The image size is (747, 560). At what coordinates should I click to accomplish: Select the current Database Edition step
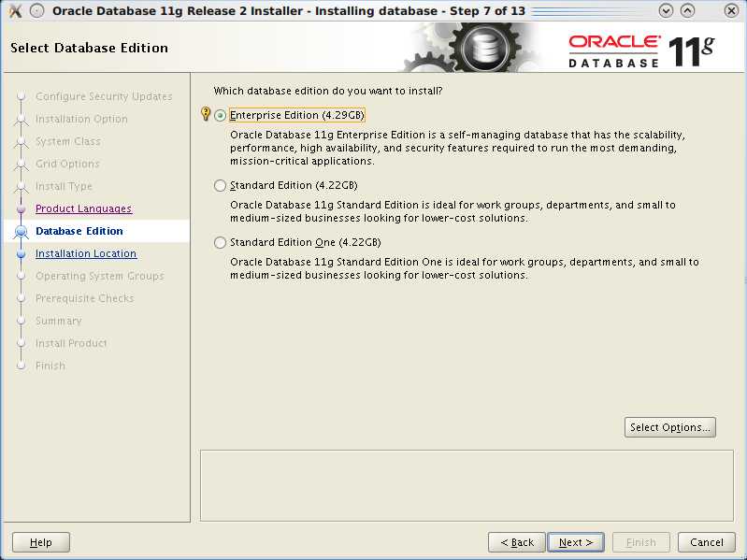pyautogui.click(x=79, y=231)
